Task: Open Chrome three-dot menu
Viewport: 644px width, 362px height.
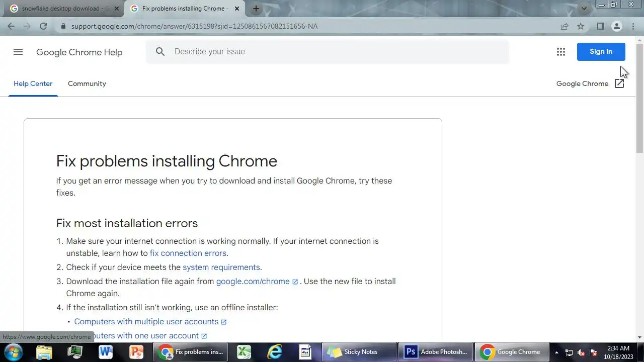Action: (x=632, y=26)
